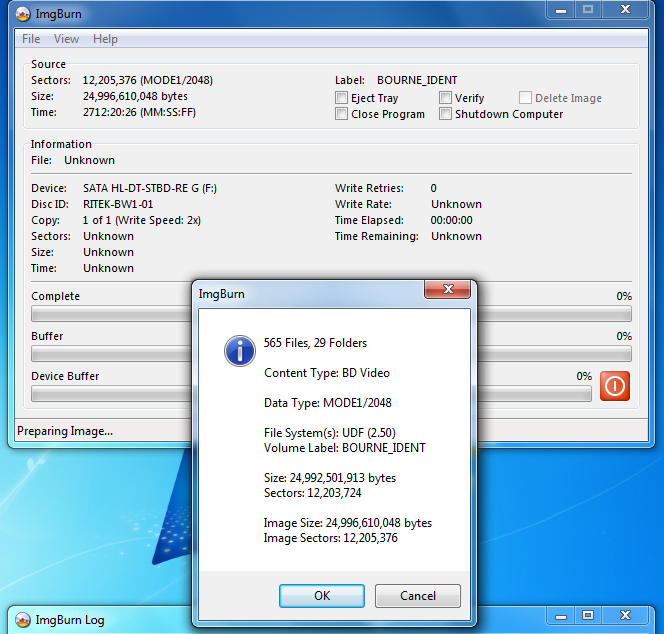Click the Device Buffer progress bar

[311, 393]
